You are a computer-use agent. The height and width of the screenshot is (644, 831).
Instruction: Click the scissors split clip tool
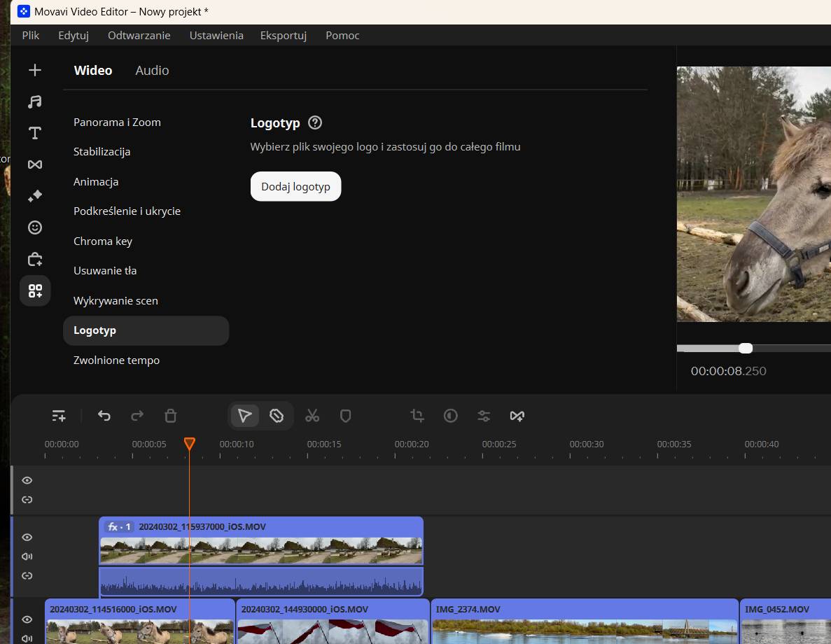(312, 416)
